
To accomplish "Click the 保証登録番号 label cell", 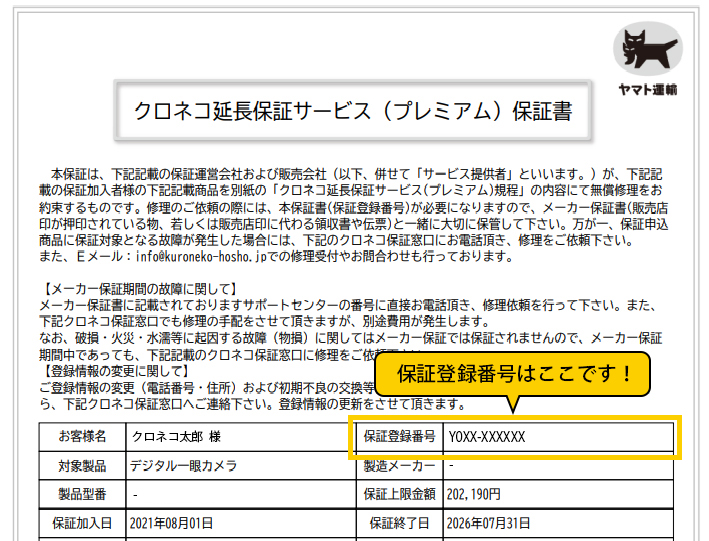I will point(399,437).
